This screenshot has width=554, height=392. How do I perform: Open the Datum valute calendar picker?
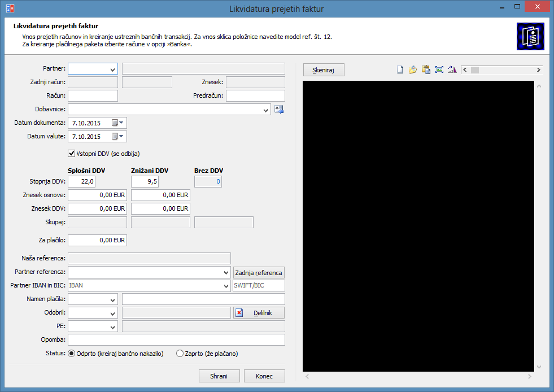118,136
